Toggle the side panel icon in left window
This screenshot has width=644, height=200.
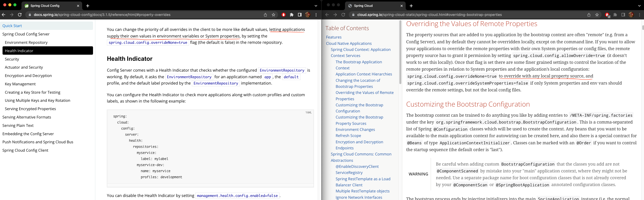(300, 15)
